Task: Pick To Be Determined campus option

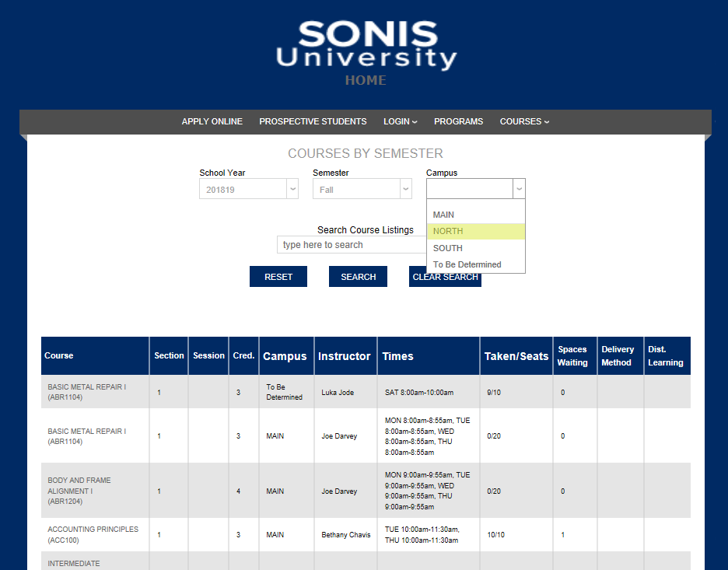Action: tap(467, 264)
